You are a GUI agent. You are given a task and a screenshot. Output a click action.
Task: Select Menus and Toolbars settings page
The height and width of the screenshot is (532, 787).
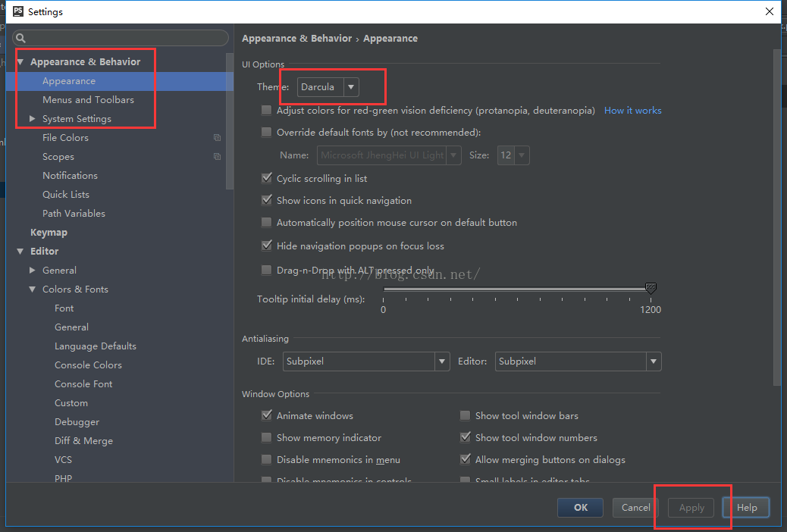point(88,100)
